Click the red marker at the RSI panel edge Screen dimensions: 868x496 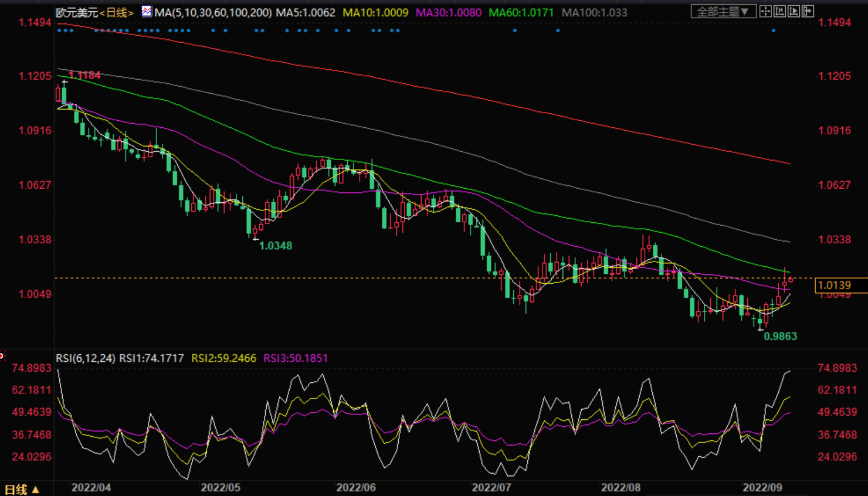pyautogui.click(x=2, y=355)
